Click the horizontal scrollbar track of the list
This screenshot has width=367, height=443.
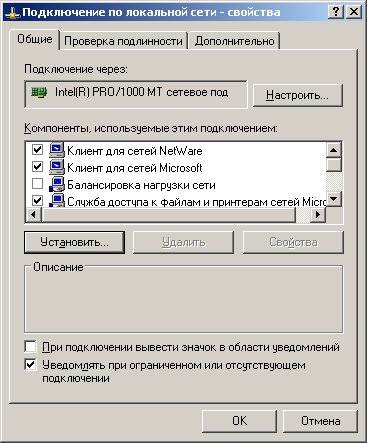pos(169,214)
